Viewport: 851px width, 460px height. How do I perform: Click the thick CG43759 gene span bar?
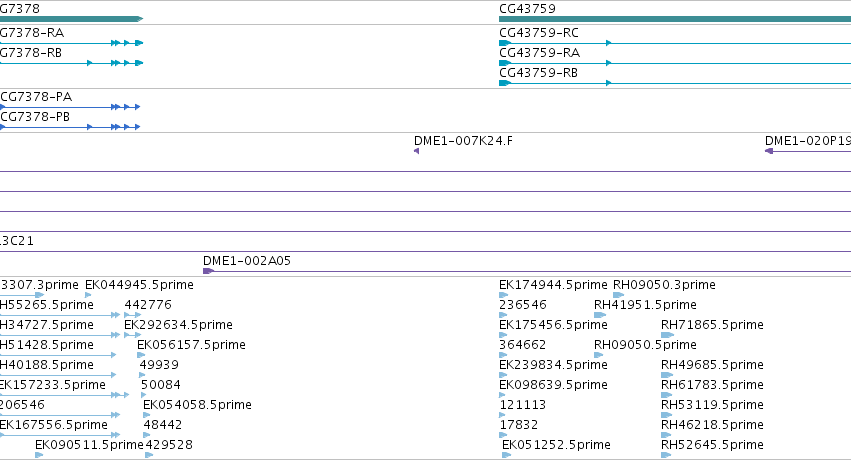point(675,19)
